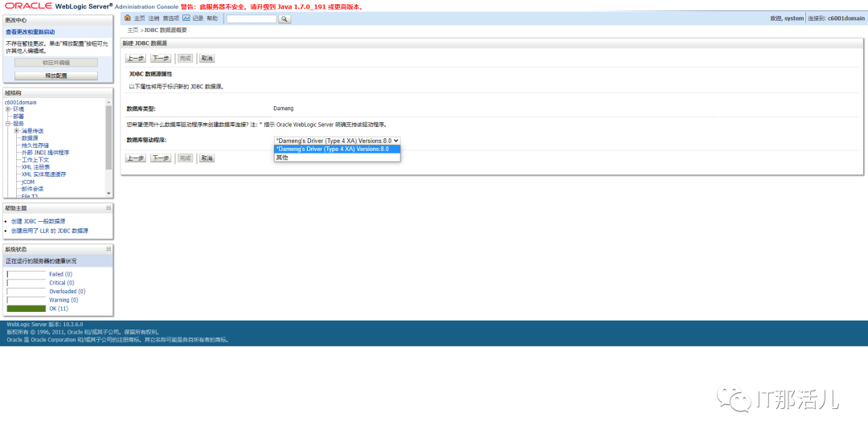Choose 其他 in driver list
Image resolution: width=868 pixels, height=438 pixels.
pos(337,158)
